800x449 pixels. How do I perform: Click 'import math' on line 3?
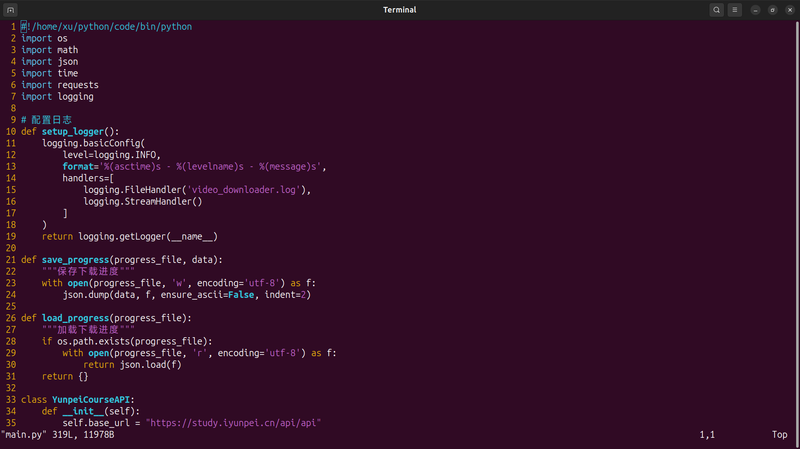[49, 50]
